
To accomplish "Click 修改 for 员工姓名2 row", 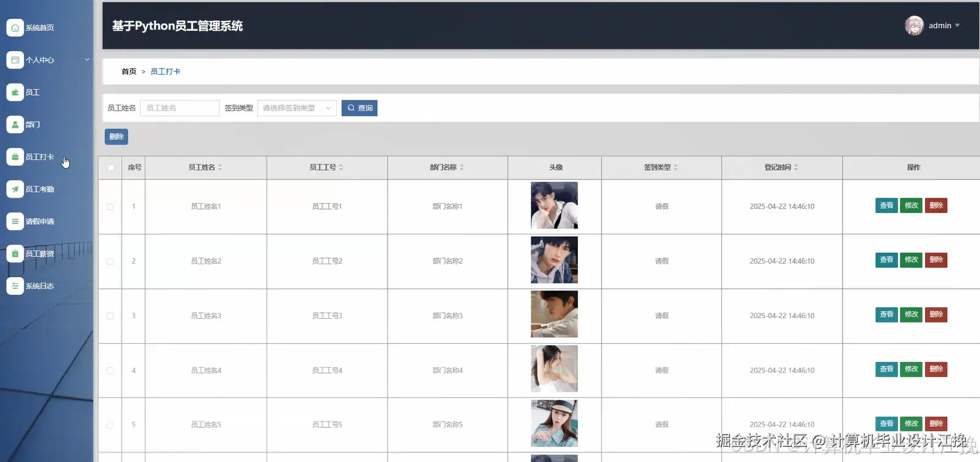I will coord(911,260).
